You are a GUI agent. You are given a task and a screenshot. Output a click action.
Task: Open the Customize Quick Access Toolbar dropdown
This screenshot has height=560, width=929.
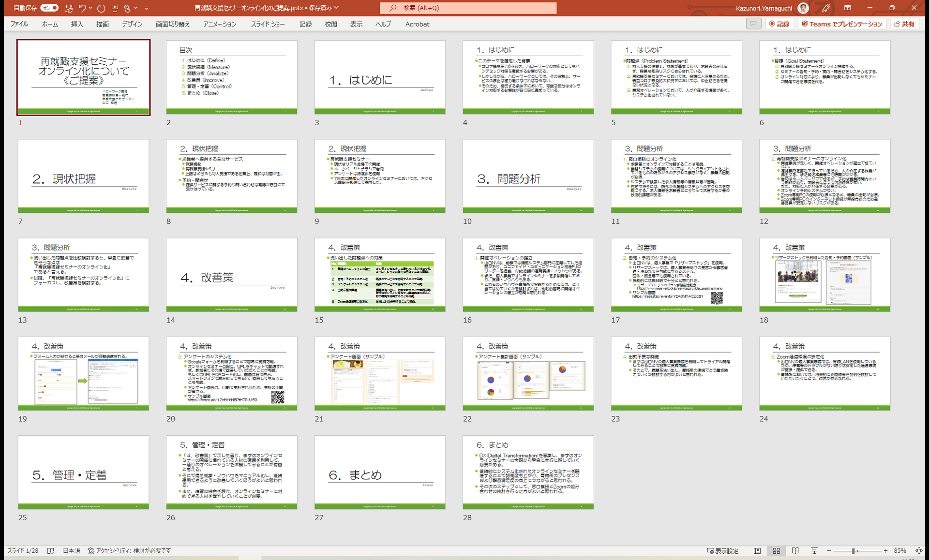pyautogui.click(x=147, y=8)
